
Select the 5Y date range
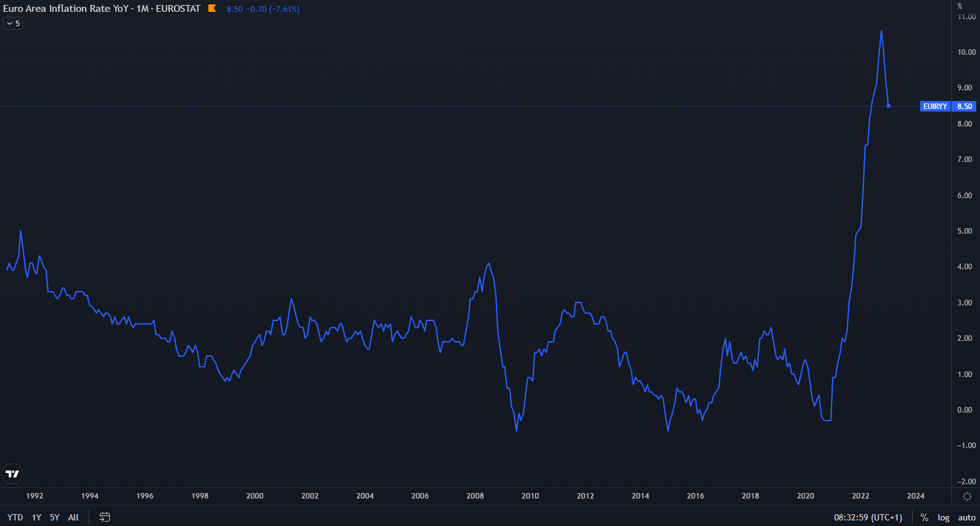click(x=55, y=517)
